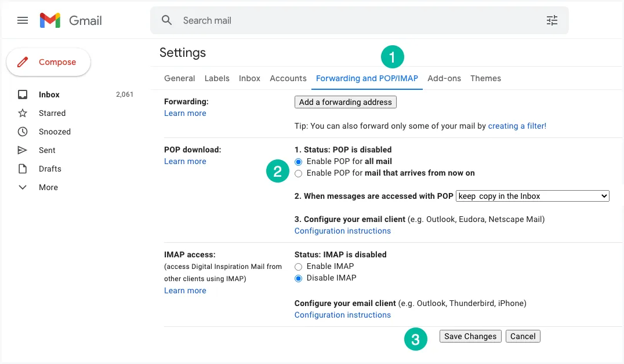The width and height of the screenshot is (624, 364).
Task: Open the Themes settings tab
Action: pos(485,78)
